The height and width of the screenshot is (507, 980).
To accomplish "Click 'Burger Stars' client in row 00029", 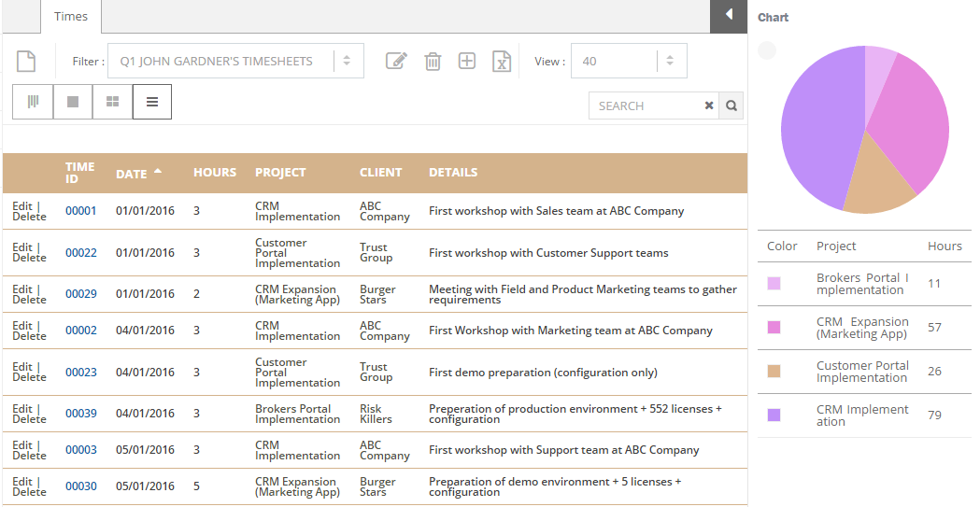I will (377, 294).
